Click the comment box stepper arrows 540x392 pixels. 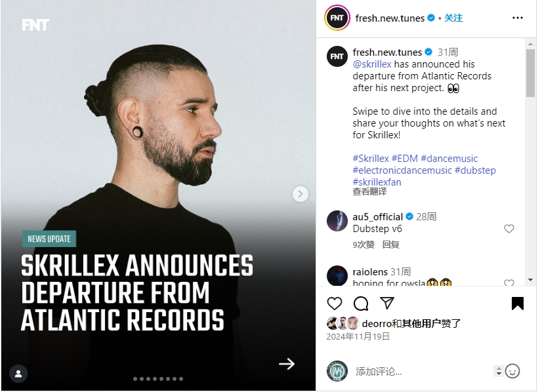[x=499, y=371]
